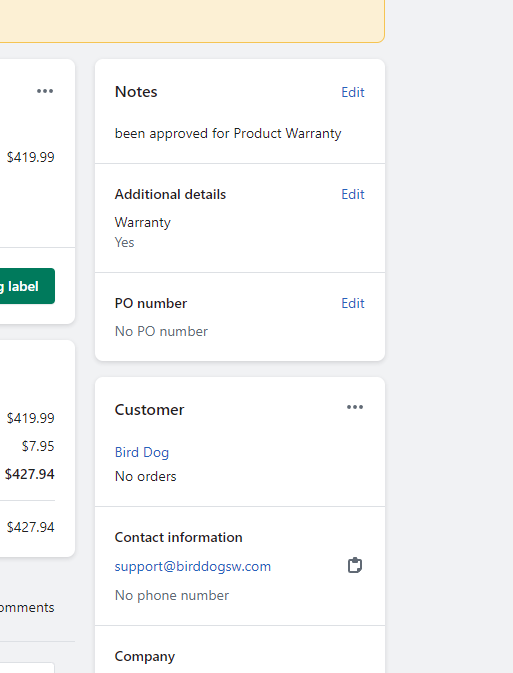
Task: Copy the support email using clipboard icon
Action: (355, 565)
